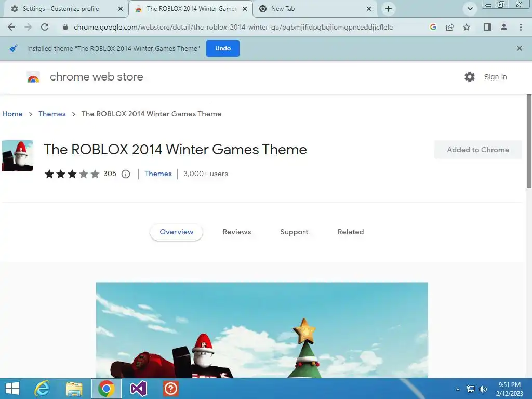The height and width of the screenshot is (399, 532).
Task: Click the title 'The ROBLOX 2014 Winter Games Theme'
Action: click(x=176, y=150)
